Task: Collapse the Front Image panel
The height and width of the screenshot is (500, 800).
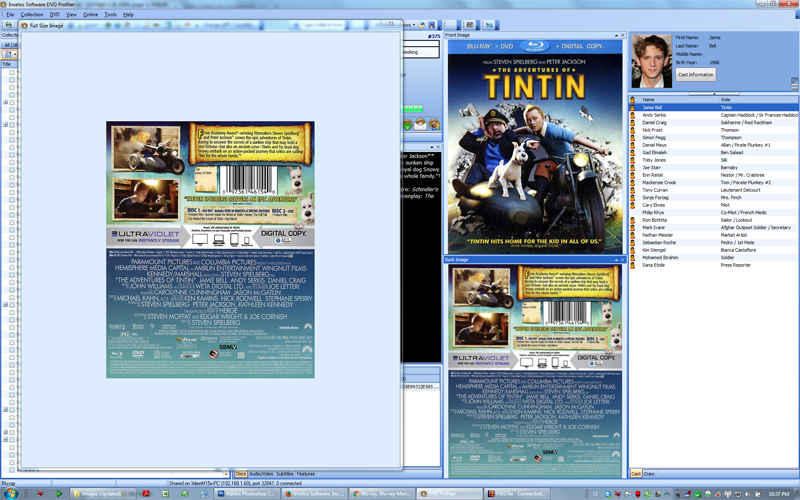Action: pos(615,35)
